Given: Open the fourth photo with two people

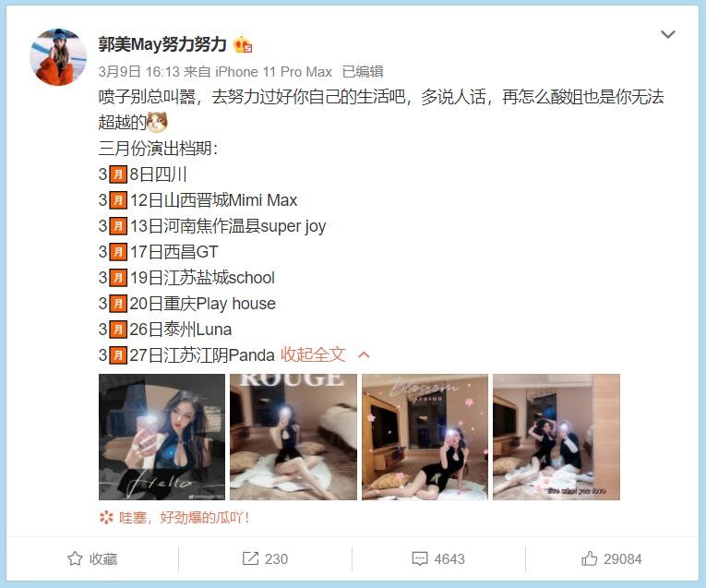Looking at the screenshot, I should point(556,437).
